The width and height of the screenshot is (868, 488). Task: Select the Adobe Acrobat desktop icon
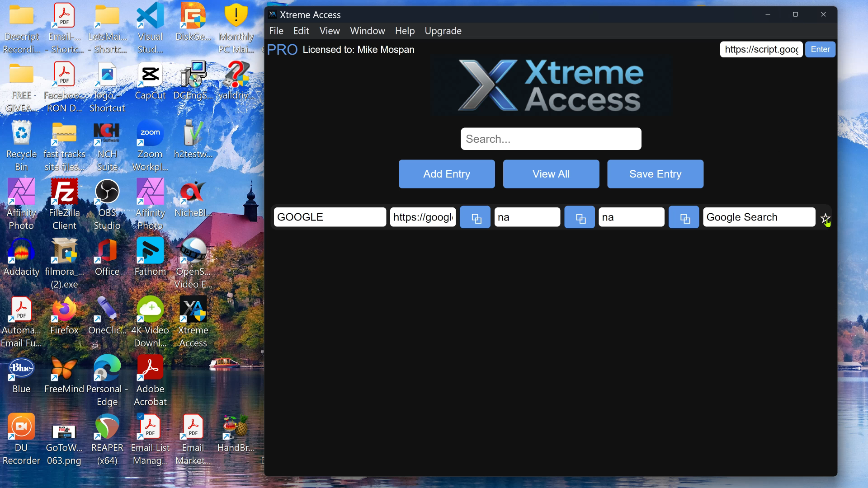coord(150,380)
